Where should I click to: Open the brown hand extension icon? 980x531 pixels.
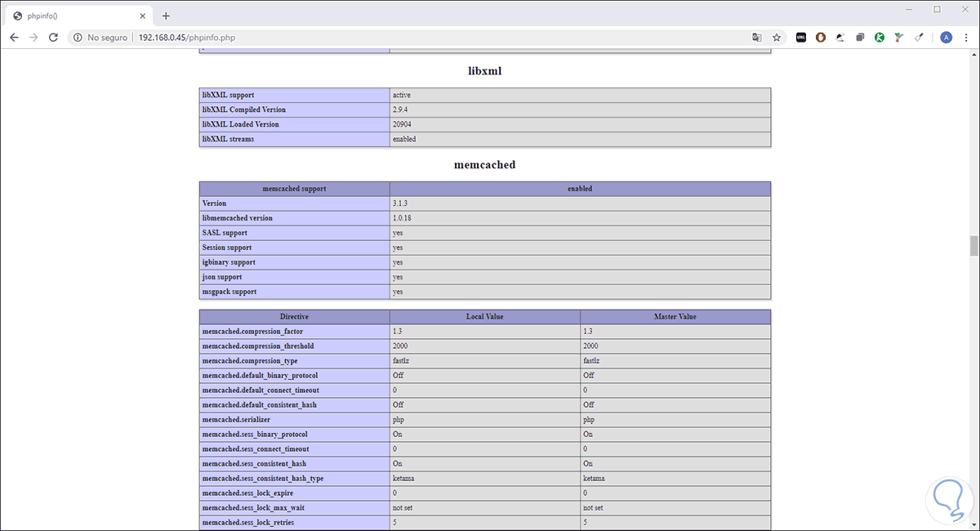[821, 38]
